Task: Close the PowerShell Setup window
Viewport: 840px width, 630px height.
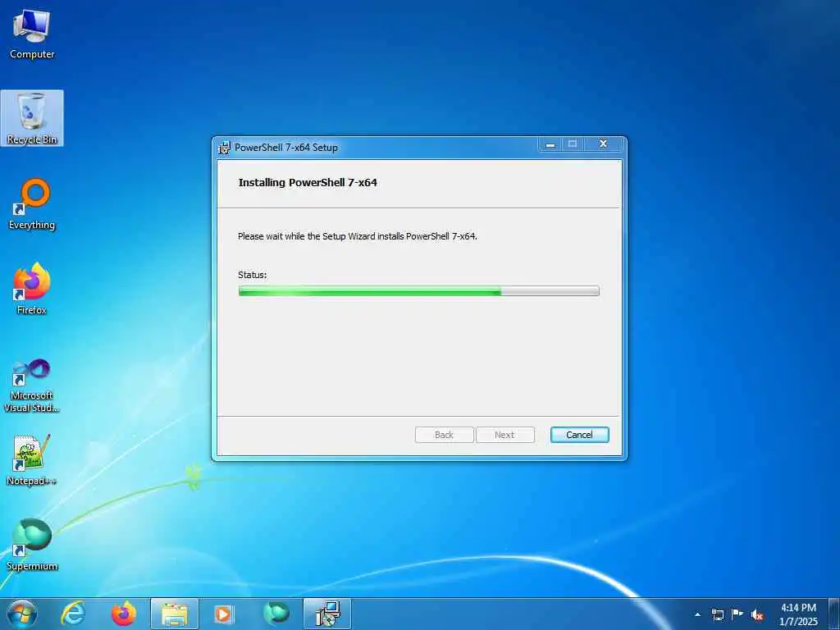Action: point(603,144)
